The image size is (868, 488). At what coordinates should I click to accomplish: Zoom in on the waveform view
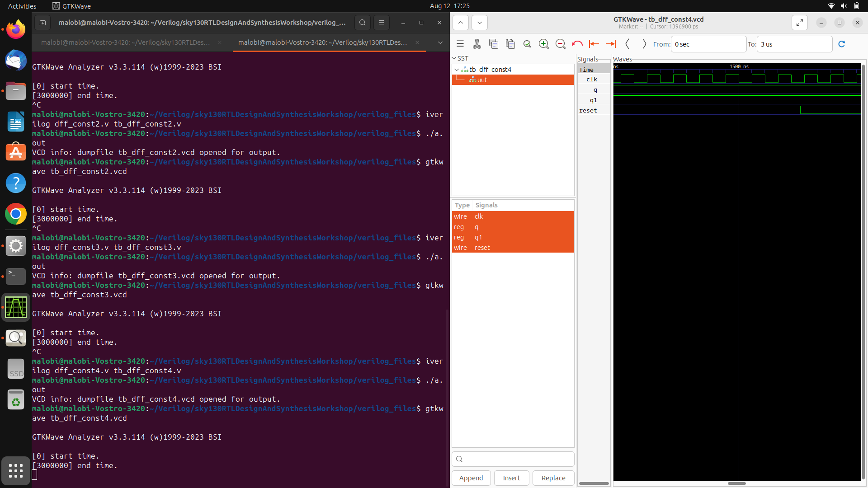(x=544, y=44)
